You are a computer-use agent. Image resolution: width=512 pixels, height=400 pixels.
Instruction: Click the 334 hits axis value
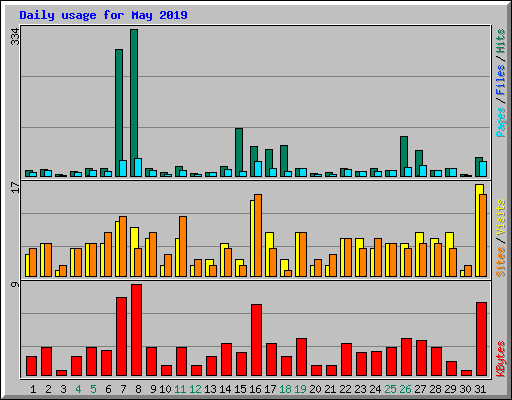point(15,37)
